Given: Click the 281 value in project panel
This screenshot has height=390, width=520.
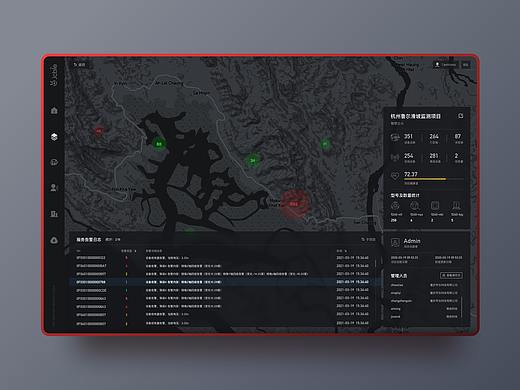Looking at the screenshot, I should click(434, 156).
